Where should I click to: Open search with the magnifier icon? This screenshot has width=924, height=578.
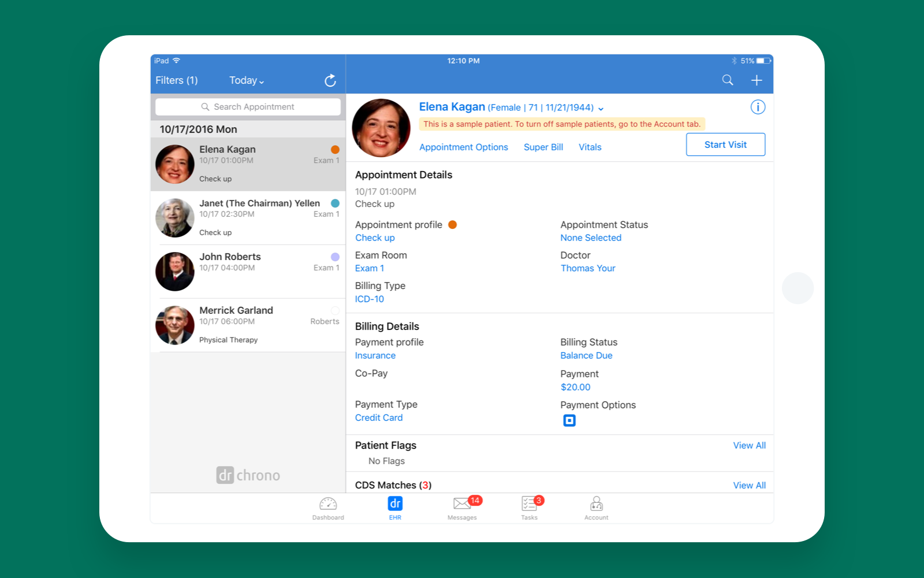tap(728, 80)
